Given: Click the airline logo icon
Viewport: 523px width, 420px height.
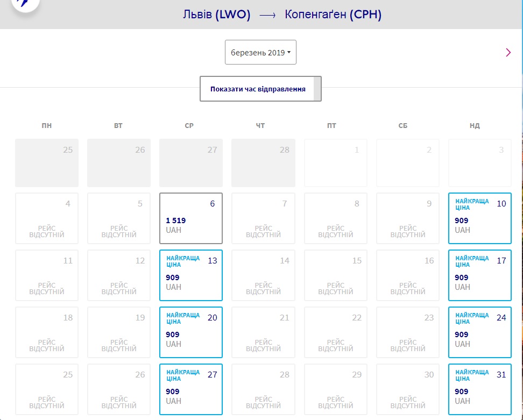Looking at the screenshot, I should click(24, 3).
